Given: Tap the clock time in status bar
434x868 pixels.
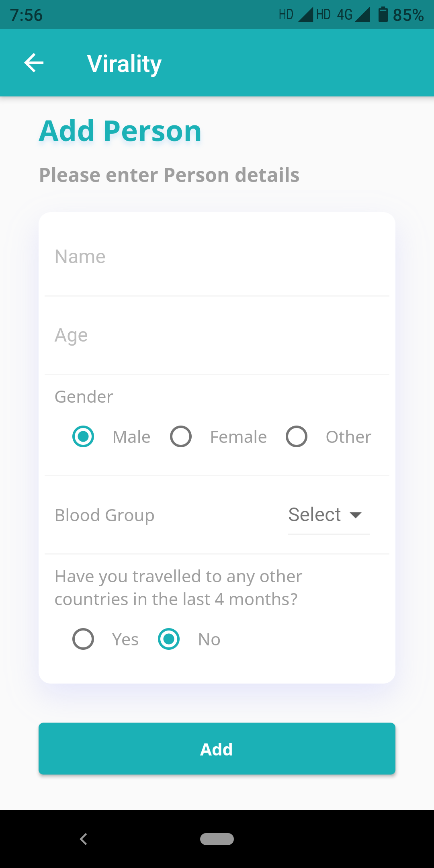Looking at the screenshot, I should tap(26, 15).
